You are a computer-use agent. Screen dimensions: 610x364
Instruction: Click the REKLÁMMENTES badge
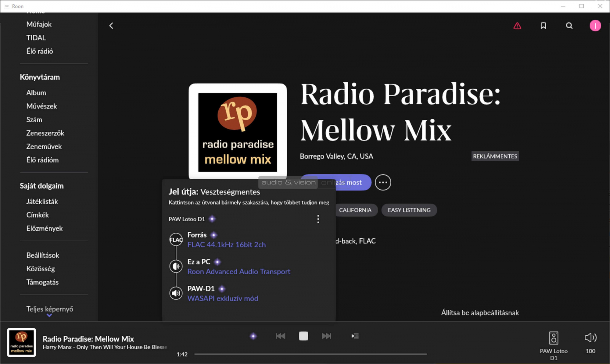pyautogui.click(x=495, y=156)
